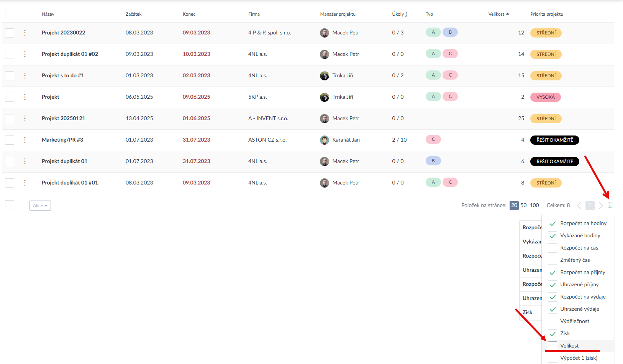The image size is (623, 364).
Task: Open three-dot menu for Marketing/PR #3
Action: (25, 140)
